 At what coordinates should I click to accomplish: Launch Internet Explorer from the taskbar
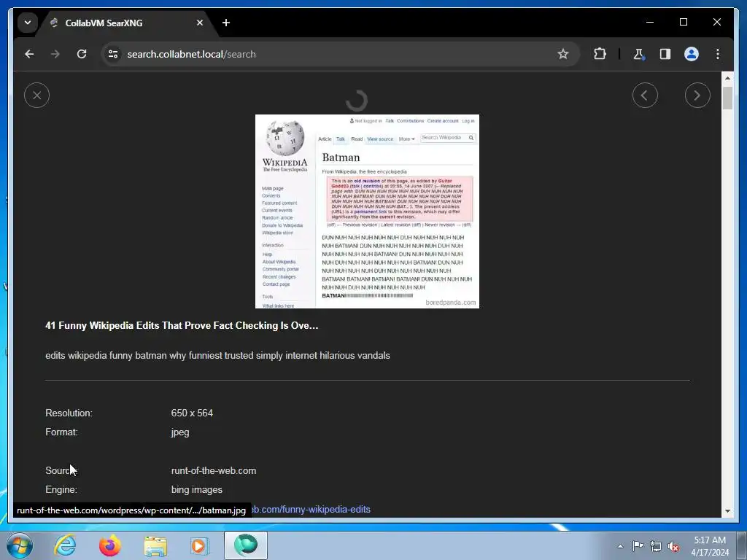click(x=65, y=545)
